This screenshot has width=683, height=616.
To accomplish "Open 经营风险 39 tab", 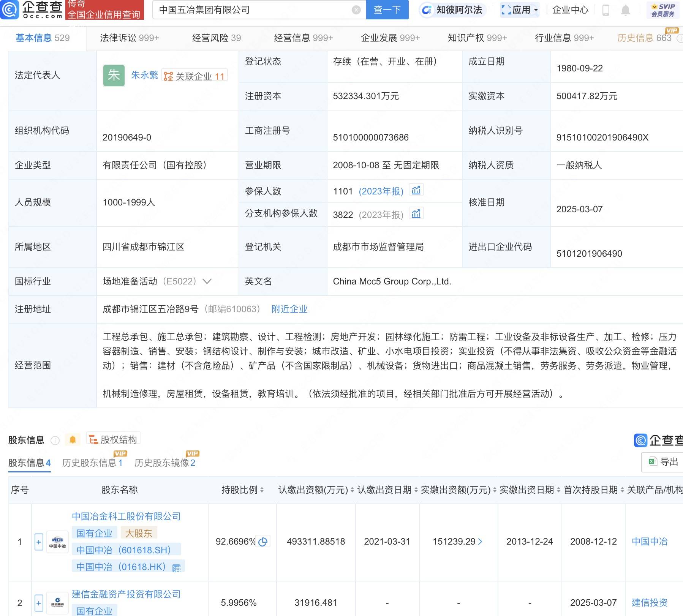I will (x=217, y=38).
